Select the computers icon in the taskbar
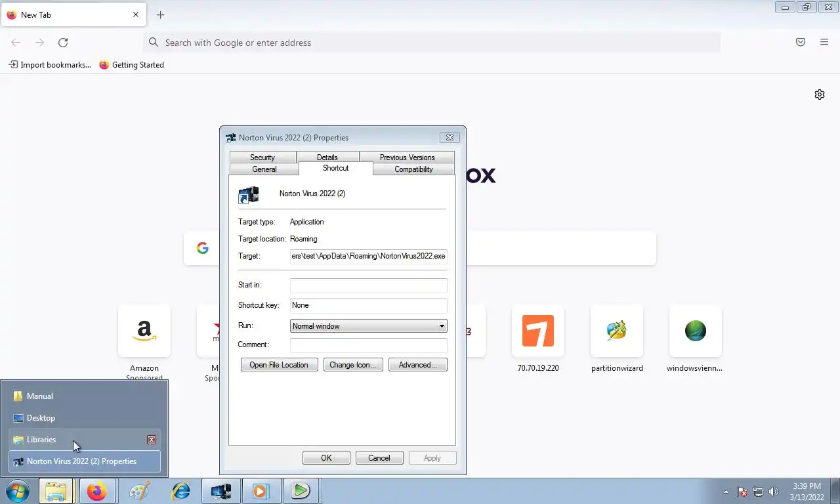This screenshot has width=840, height=504. [x=221, y=491]
